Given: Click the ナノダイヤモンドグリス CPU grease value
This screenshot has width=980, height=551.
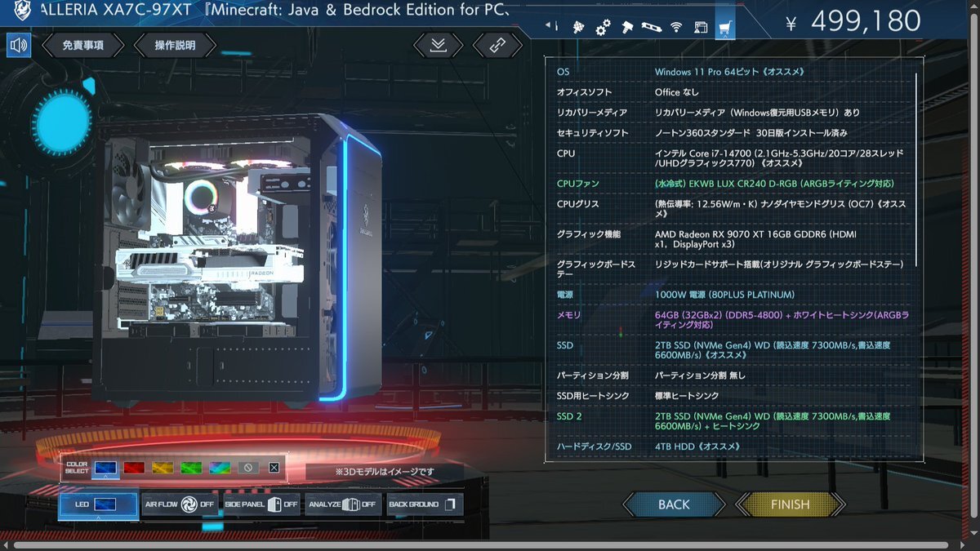Looking at the screenshot, I should tap(780, 209).
